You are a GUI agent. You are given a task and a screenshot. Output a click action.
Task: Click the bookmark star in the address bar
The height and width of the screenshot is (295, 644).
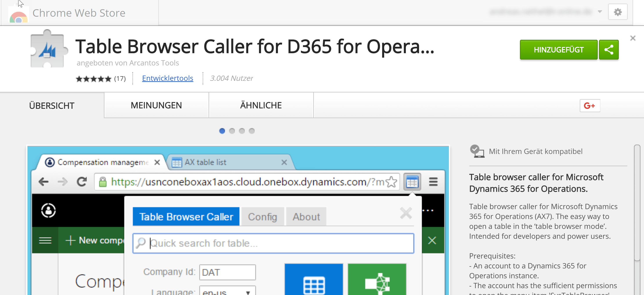pyautogui.click(x=392, y=182)
